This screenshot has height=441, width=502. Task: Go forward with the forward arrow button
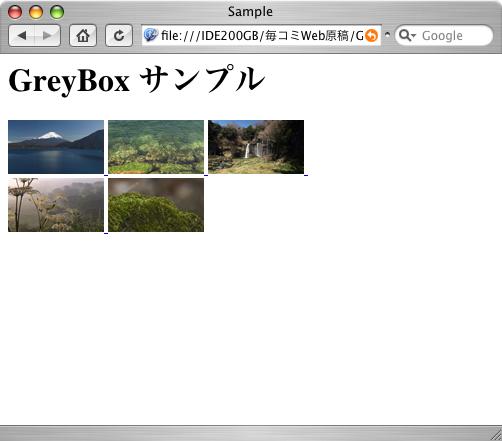48,35
